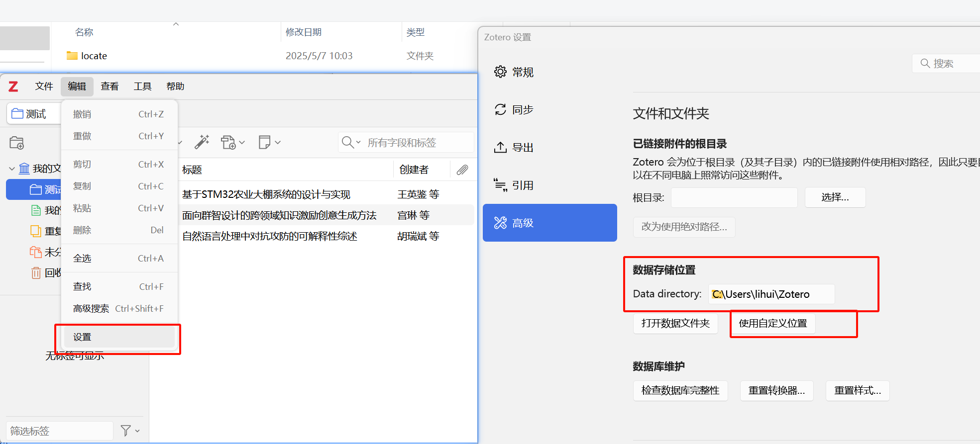This screenshot has height=444, width=980.
Task: Click the paperclip attachment column header
Action: [462, 170]
